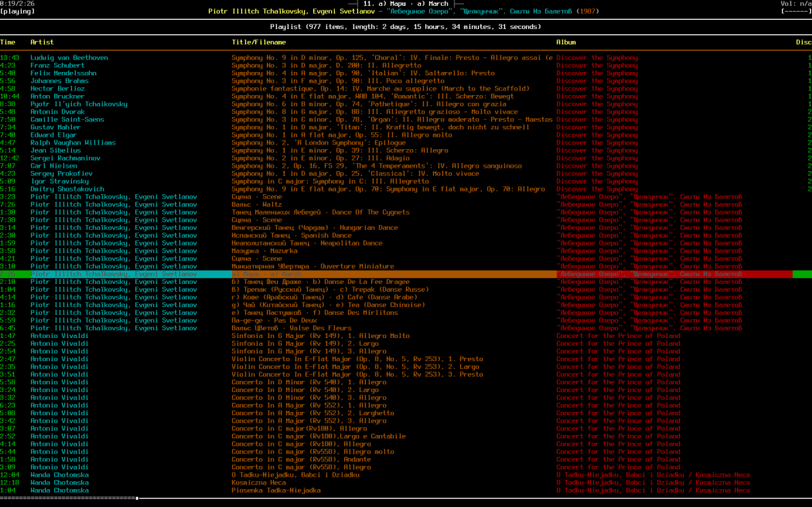Select Carl Nielsen 'Four Temperaments' row
This screenshot has height=507, width=812.
[x=406, y=166]
